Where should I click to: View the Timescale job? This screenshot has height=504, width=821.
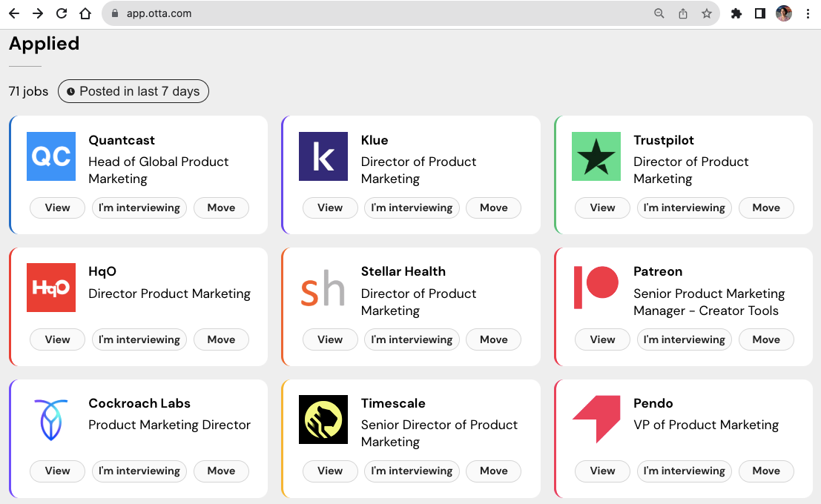[x=330, y=471]
